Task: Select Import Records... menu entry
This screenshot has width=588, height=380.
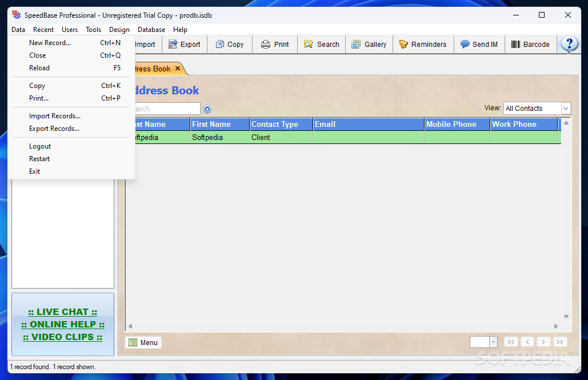Action: [x=72, y=116]
